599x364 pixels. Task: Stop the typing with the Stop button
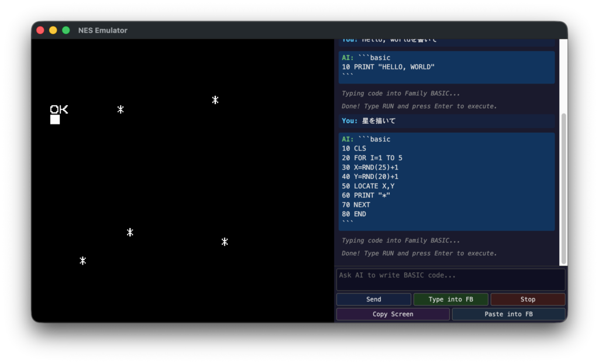[x=528, y=299]
